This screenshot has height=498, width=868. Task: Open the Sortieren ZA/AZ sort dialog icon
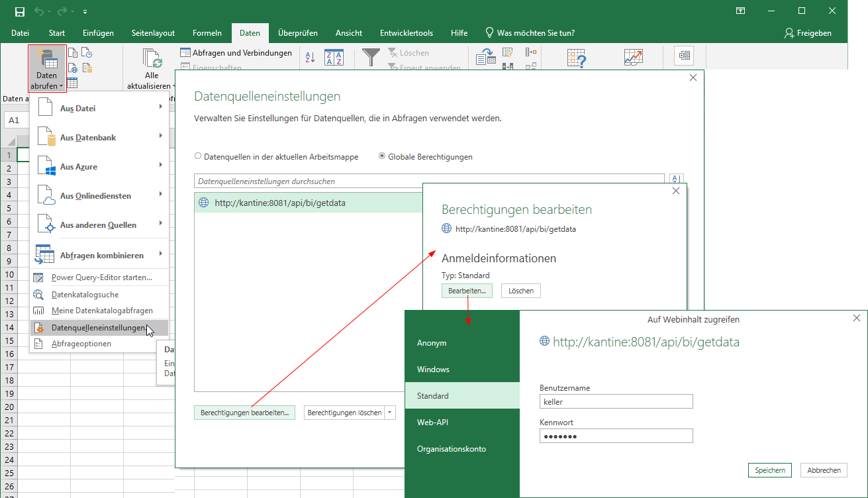334,58
